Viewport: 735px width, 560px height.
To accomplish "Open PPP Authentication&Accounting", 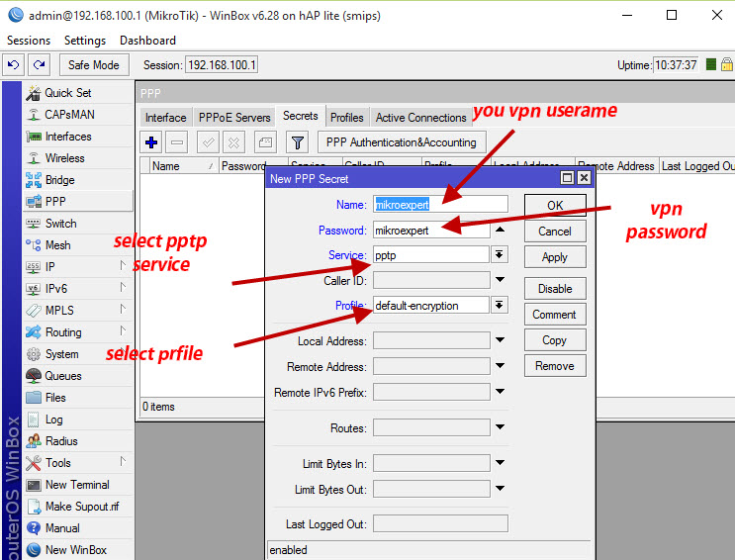I will pos(402,142).
